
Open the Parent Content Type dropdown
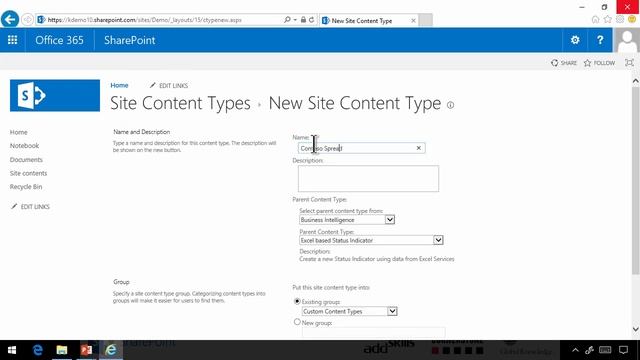(x=371, y=240)
